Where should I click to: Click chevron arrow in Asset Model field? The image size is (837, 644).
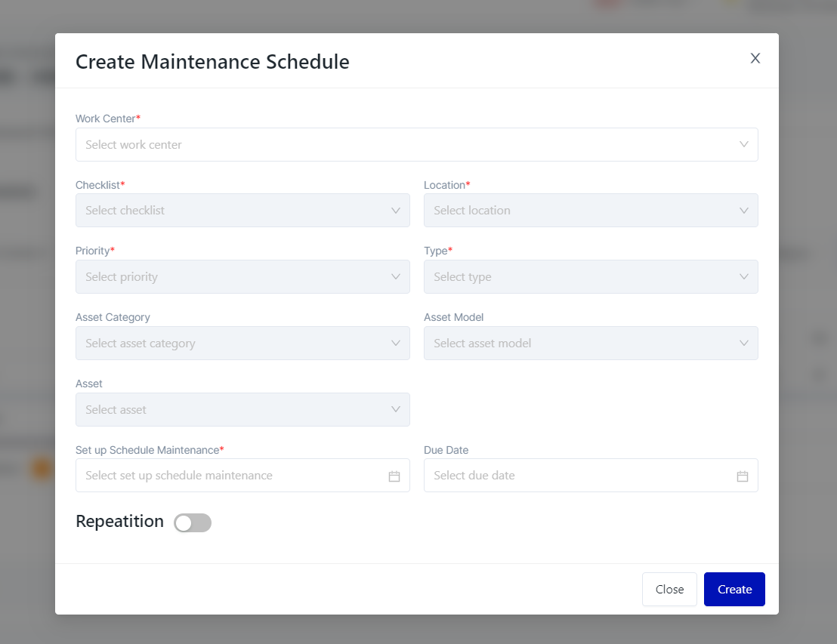click(x=743, y=344)
